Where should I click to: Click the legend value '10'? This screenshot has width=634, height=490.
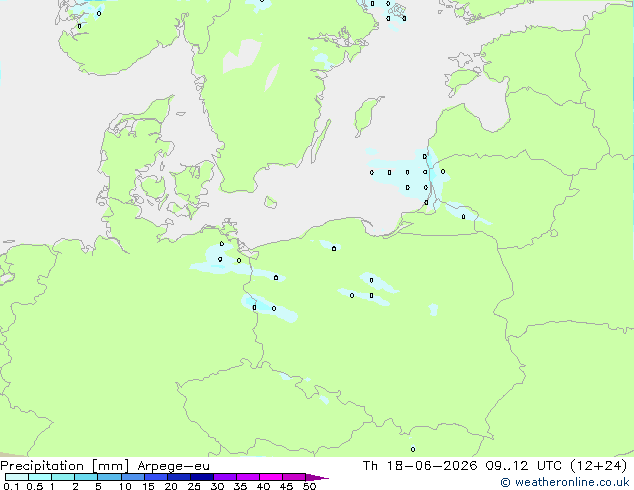coord(125,486)
